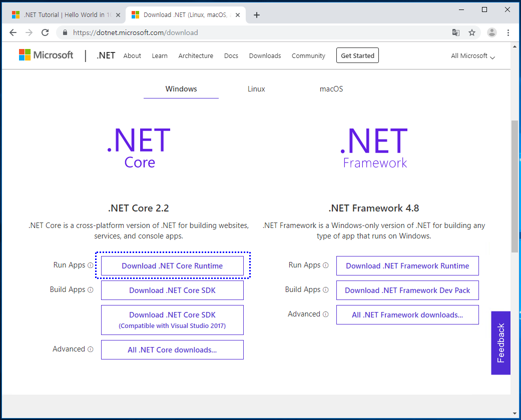Click the .NET Core logo image

click(139, 147)
